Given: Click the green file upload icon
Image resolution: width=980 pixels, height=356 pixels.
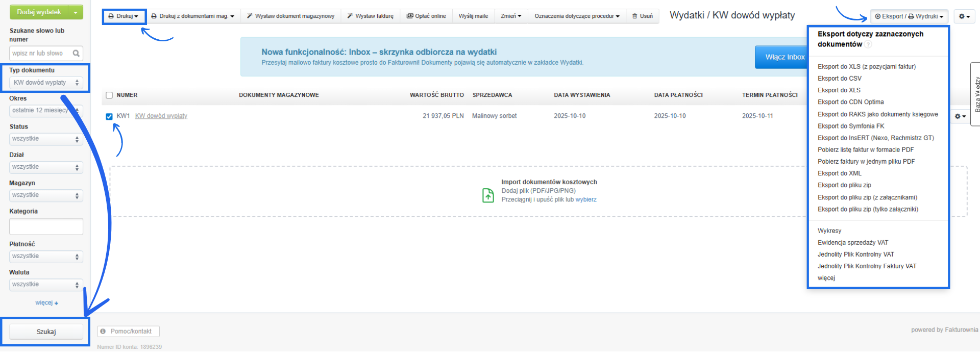Looking at the screenshot, I should point(488,195).
